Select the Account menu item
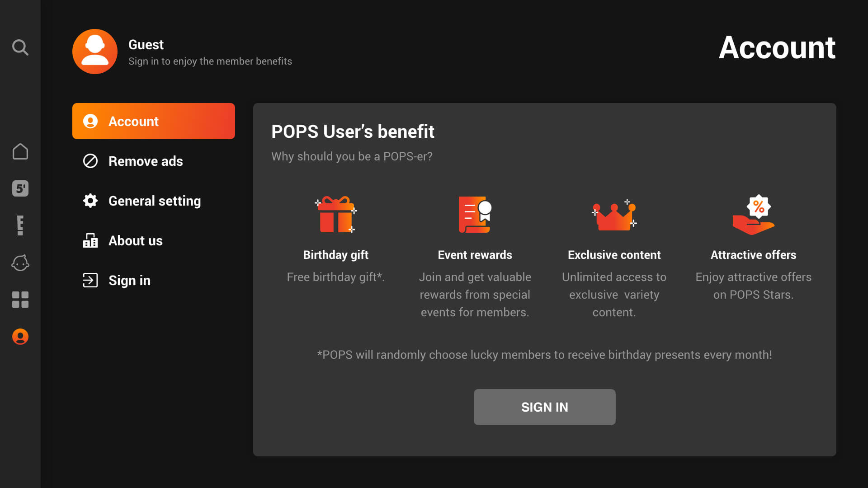 [x=154, y=121]
